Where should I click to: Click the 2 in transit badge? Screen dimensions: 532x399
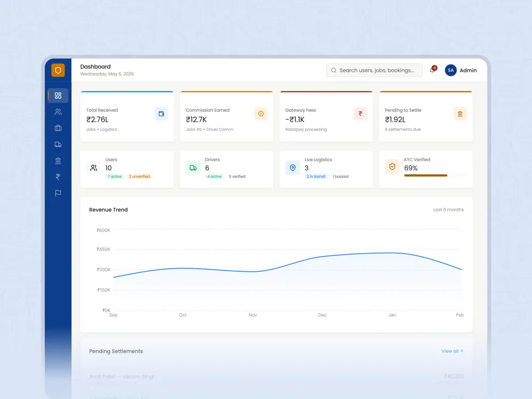(316, 177)
